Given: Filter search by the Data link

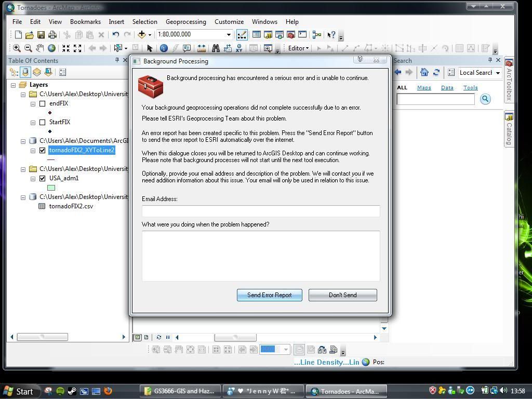Looking at the screenshot, I should point(447,87).
